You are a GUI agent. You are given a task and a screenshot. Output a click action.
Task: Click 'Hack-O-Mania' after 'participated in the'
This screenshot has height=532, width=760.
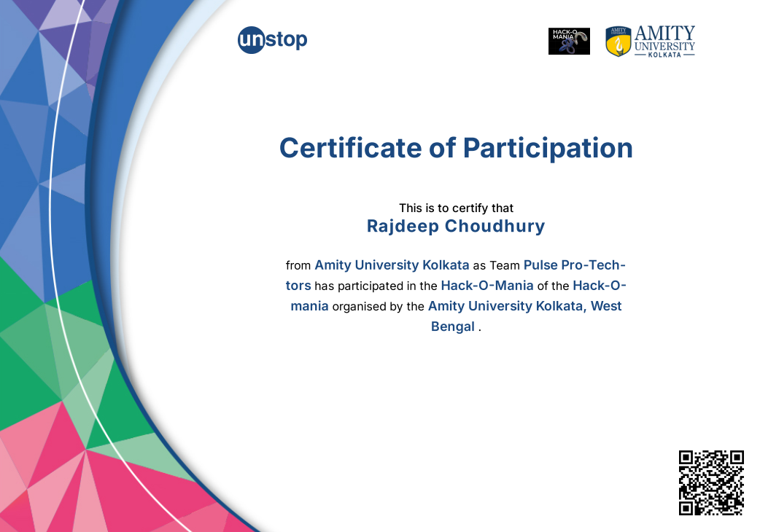click(487, 286)
